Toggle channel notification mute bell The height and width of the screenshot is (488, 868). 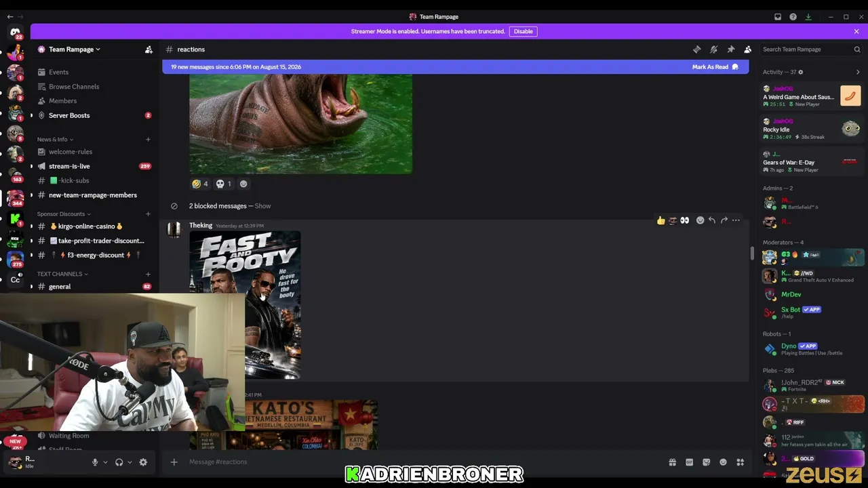click(x=713, y=49)
